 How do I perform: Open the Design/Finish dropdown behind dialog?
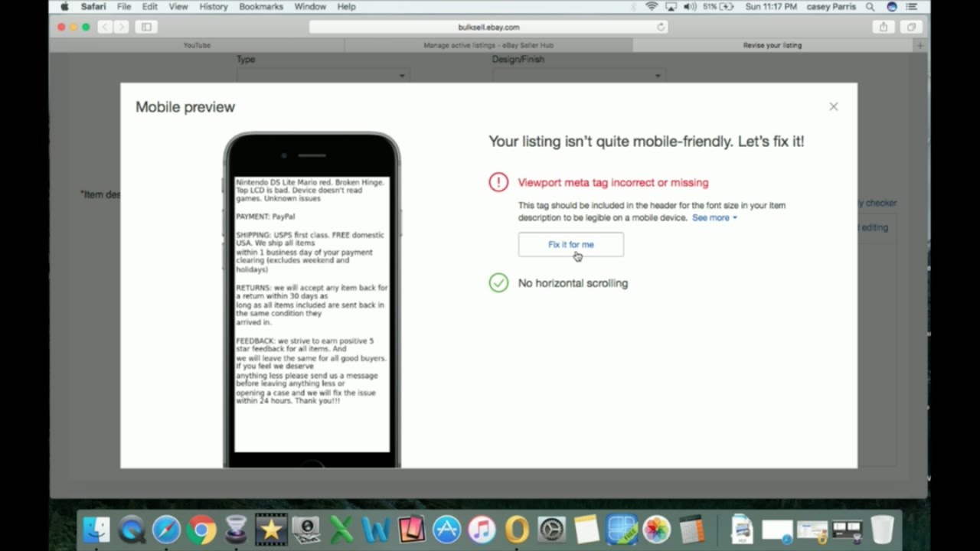(x=579, y=76)
